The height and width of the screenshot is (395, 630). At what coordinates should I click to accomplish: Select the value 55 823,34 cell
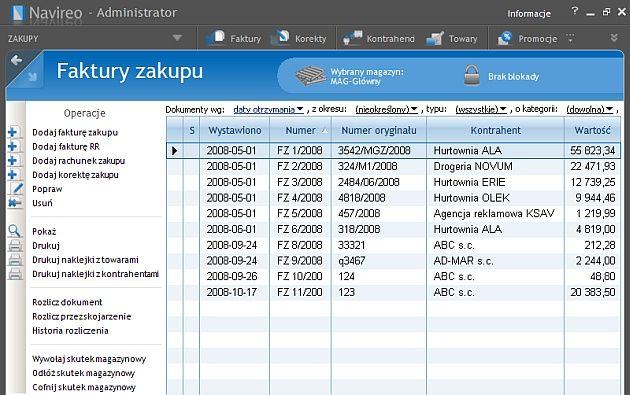(x=593, y=151)
